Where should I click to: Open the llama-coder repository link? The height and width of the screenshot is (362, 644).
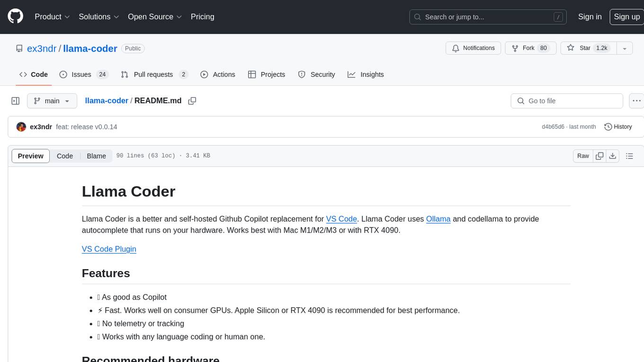90,48
